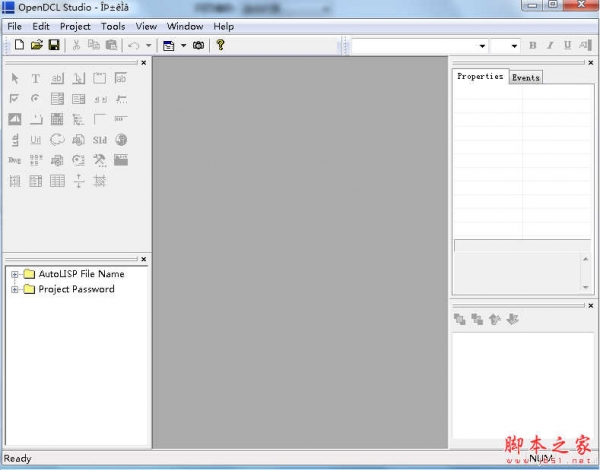Close the project tree panel

point(143,259)
